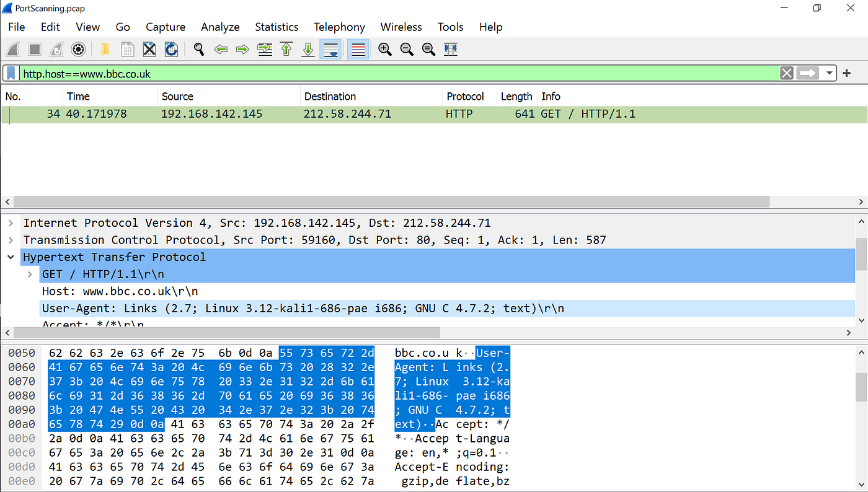
Task: Zoom in the main window text
Action: 385,50
